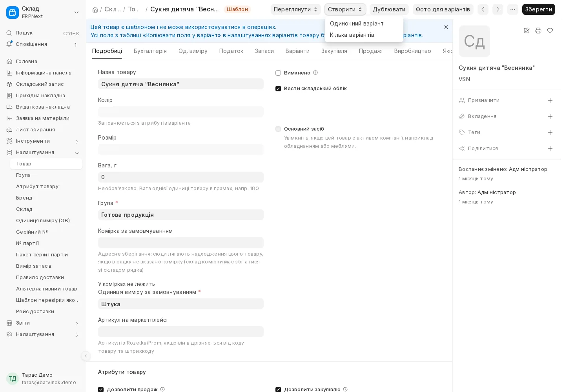
Task: Click the Зберегти button
Action: [x=538, y=9]
